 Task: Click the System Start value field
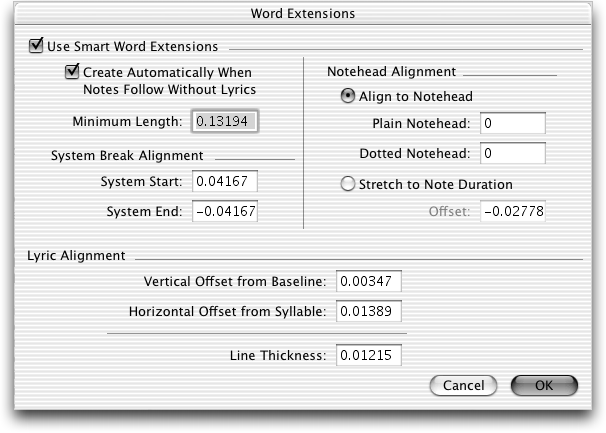(x=225, y=181)
